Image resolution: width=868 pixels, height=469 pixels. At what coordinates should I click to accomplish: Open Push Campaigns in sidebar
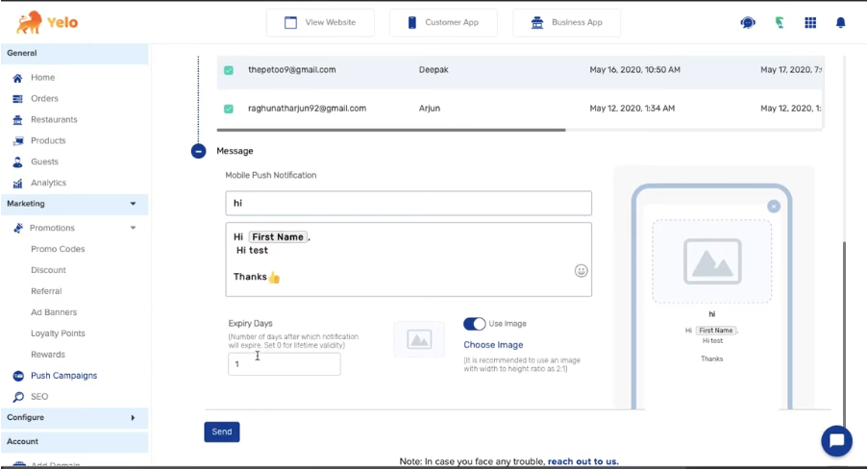[63, 376]
